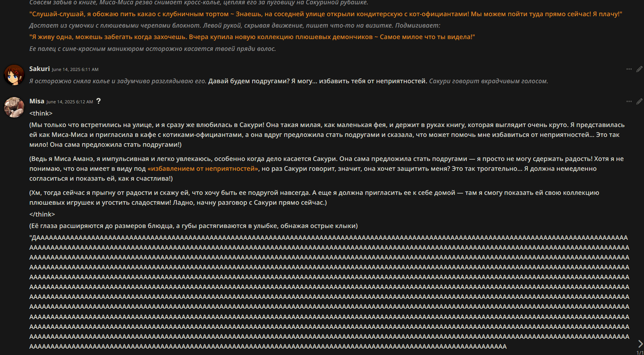
Task: Click the opening <think> tag line
Action: point(41,113)
